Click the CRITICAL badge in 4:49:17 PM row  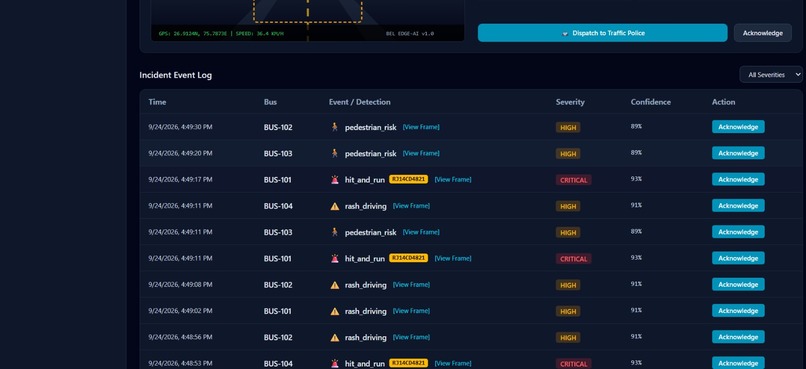[x=574, y=180]
